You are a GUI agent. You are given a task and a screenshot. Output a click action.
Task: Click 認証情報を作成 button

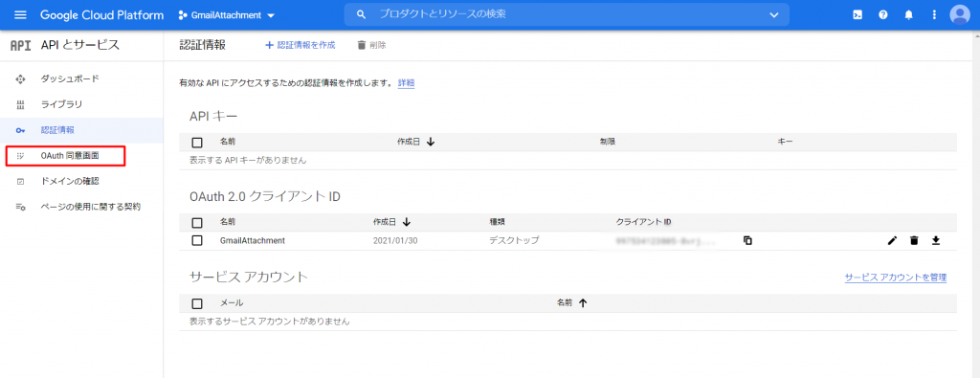pyautogui.click(x=300, y=45)
